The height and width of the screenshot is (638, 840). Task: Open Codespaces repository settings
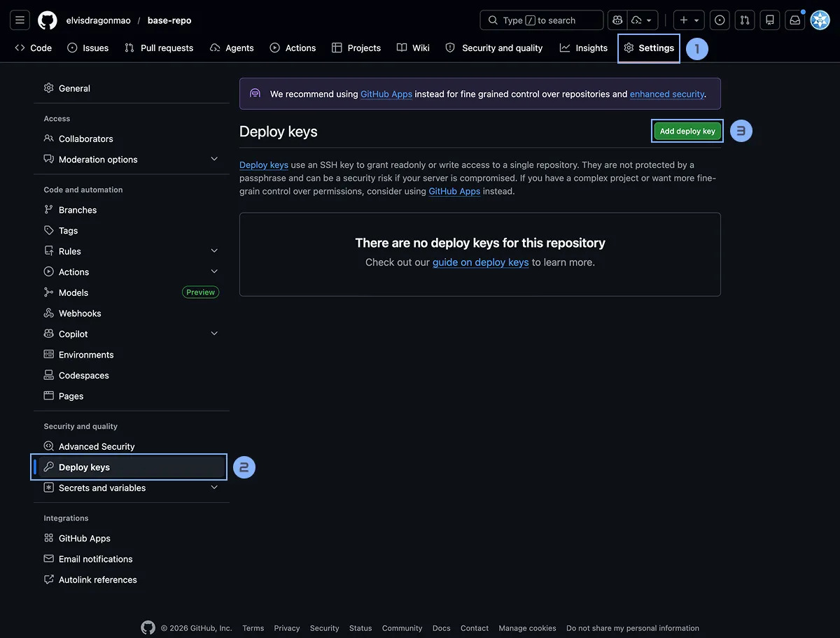pos(84,375)
